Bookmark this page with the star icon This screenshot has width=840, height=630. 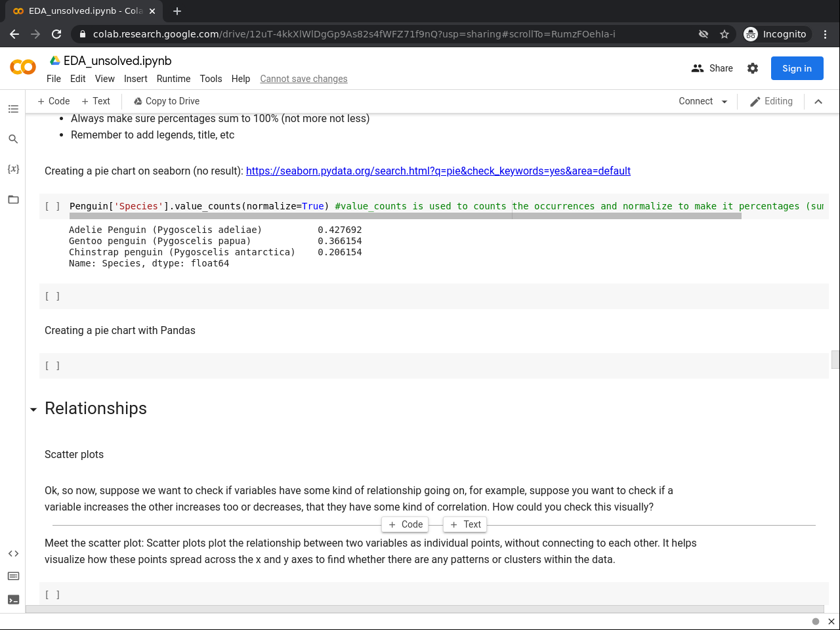724,34
